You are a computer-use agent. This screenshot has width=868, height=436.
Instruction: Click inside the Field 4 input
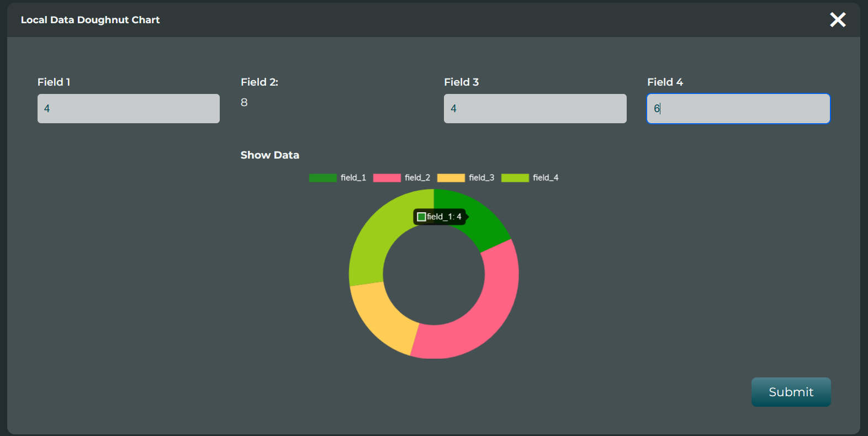738,108
